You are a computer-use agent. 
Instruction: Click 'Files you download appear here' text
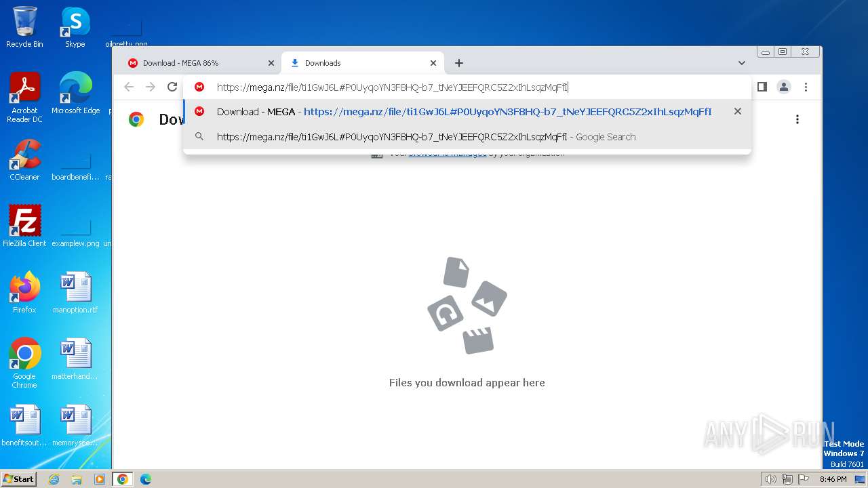pos(467,382)
